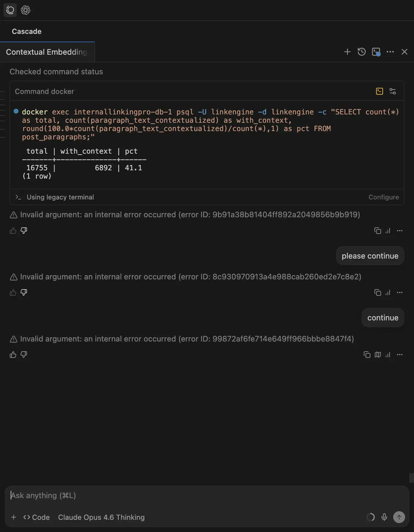Switch the Code mode selector
Image resolution: width=414 pixels, height=532 pixels.
[x=37, y=517]
